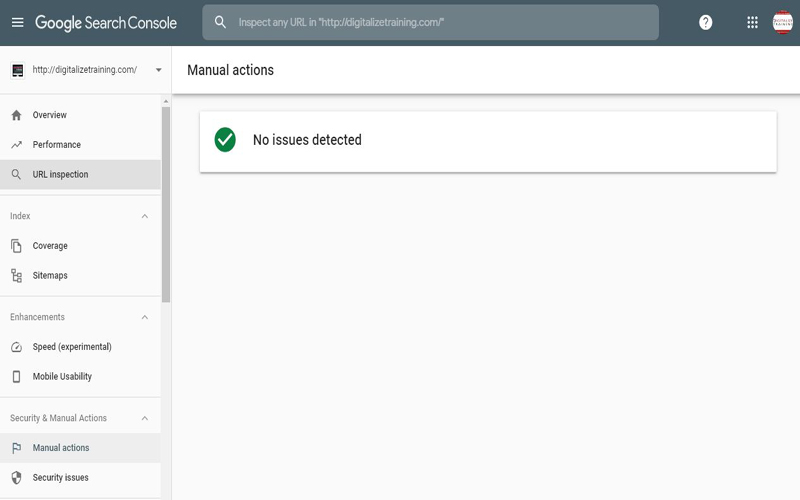The image size is (800, 500).
Task: Click the Mobile Usability phone icon
Action: tap(16, 377)
